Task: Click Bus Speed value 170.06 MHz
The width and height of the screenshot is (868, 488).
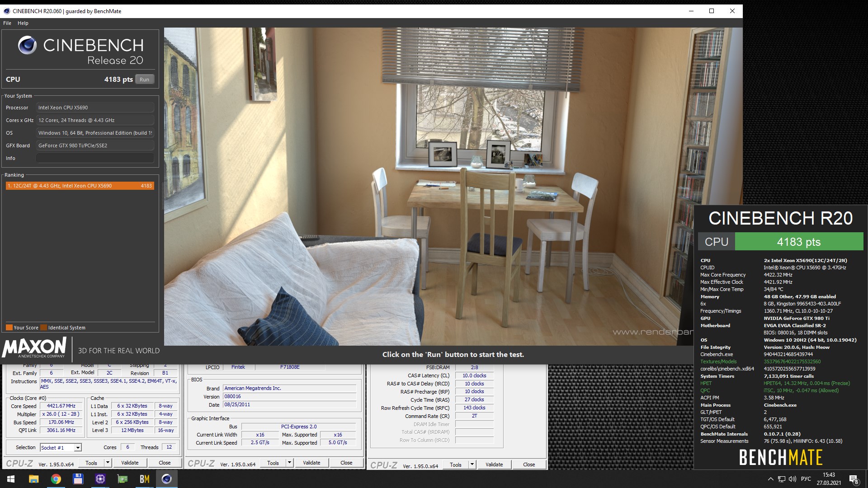Action: pyautogui.click(x=61, y=422)
